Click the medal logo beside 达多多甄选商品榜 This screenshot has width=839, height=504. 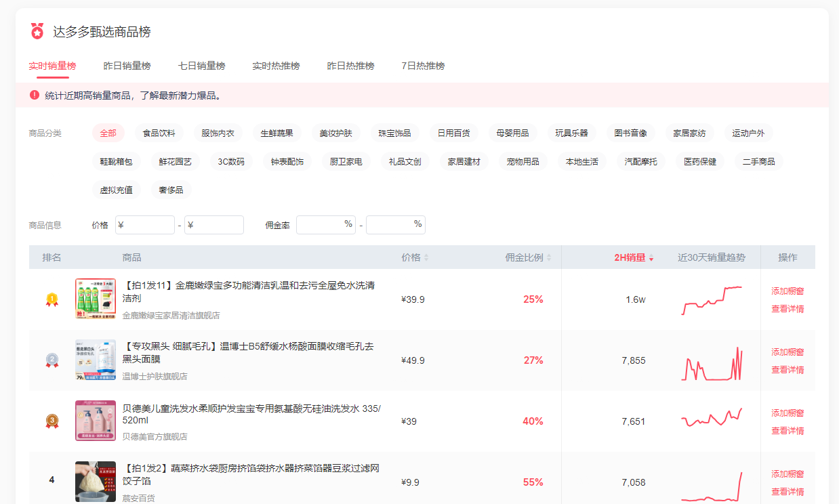coord(37,31)
